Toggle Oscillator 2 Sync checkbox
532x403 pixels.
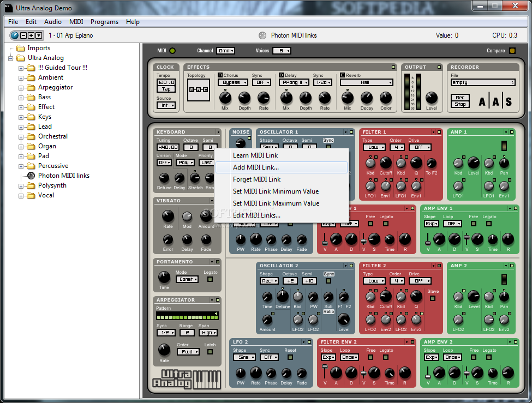coord(328,281)
